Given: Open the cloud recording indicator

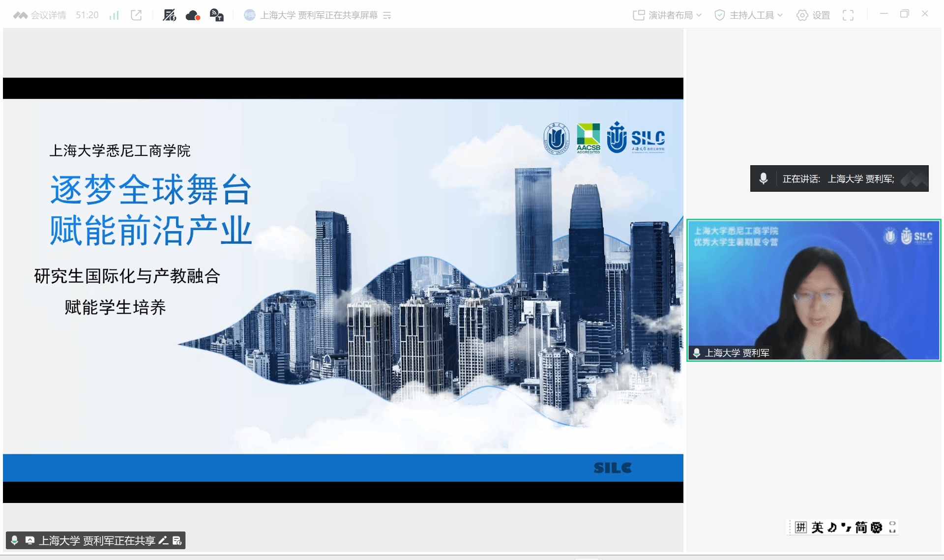Looking at the screenshot, I should (x=193, y=16).
